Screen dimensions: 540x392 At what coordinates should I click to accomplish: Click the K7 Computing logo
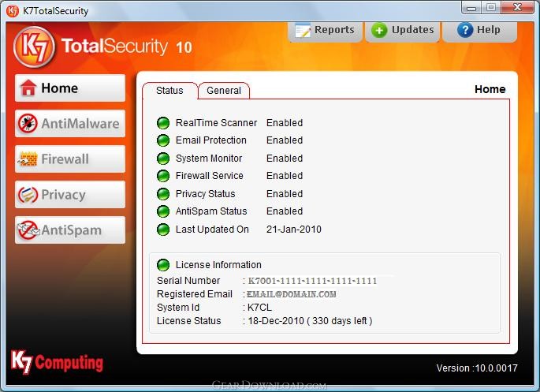click(57, 362)
